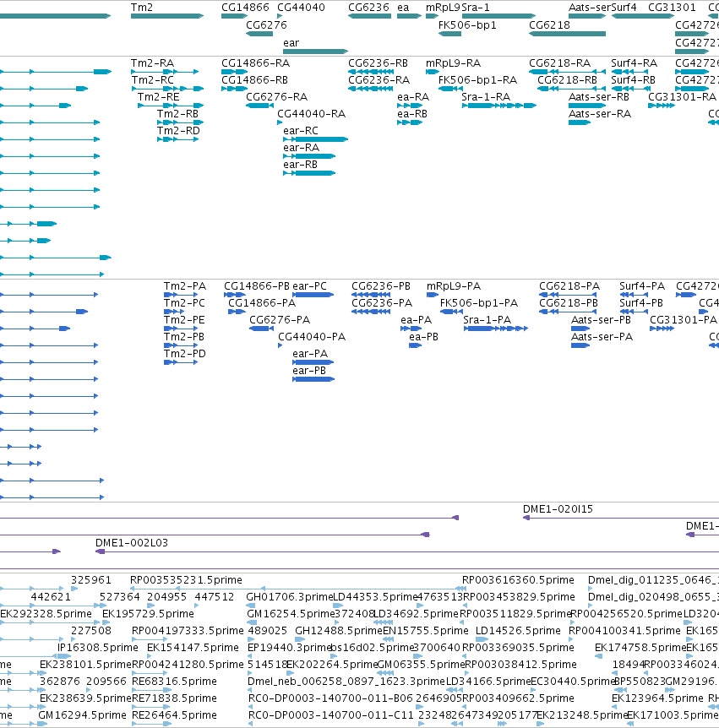Select the Surf4-PA protein label
The image size is (719, 728).
642,286
